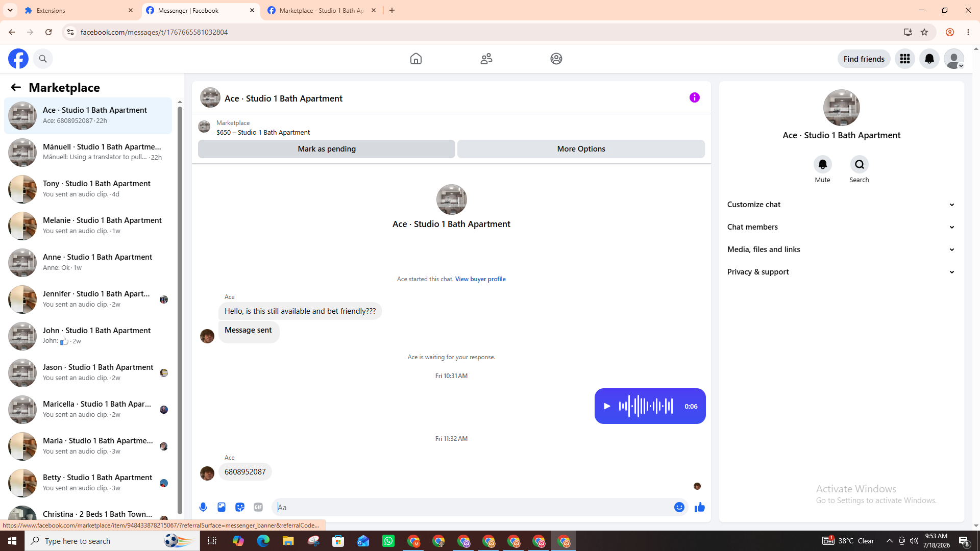Send a thumbs-up like
Image resolution: width=980 pixels, height=551 pixels.
coord(700,507)
